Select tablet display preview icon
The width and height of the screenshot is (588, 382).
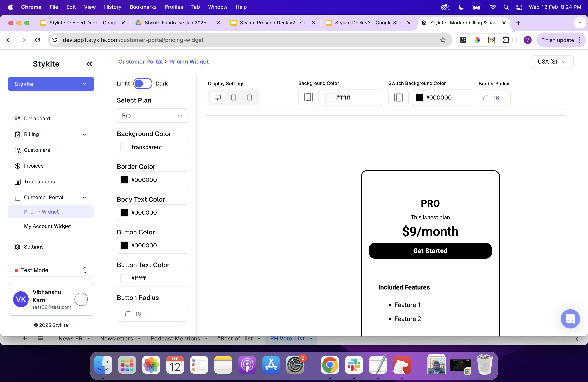[233, 97]
